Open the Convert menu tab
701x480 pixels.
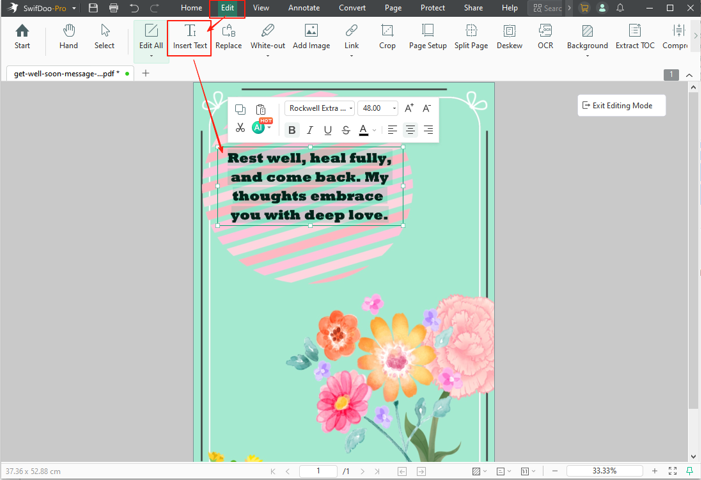pos(352,8)
